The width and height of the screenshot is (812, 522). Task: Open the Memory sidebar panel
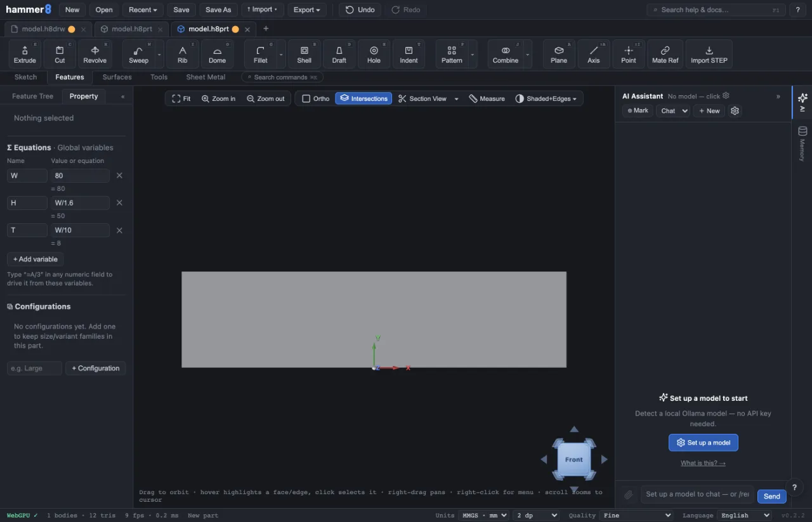(x=802, y=143)
